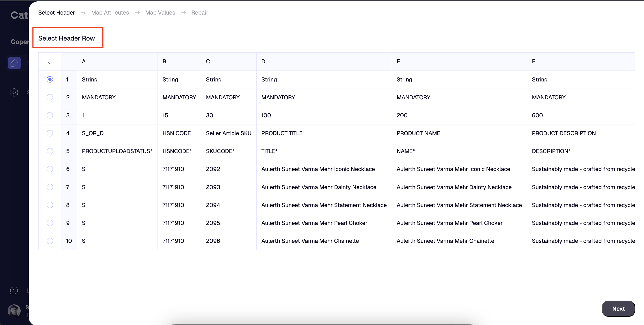This screenshot has height=325, width=644.
Task: Click the Next button
Action: (618, 308)
